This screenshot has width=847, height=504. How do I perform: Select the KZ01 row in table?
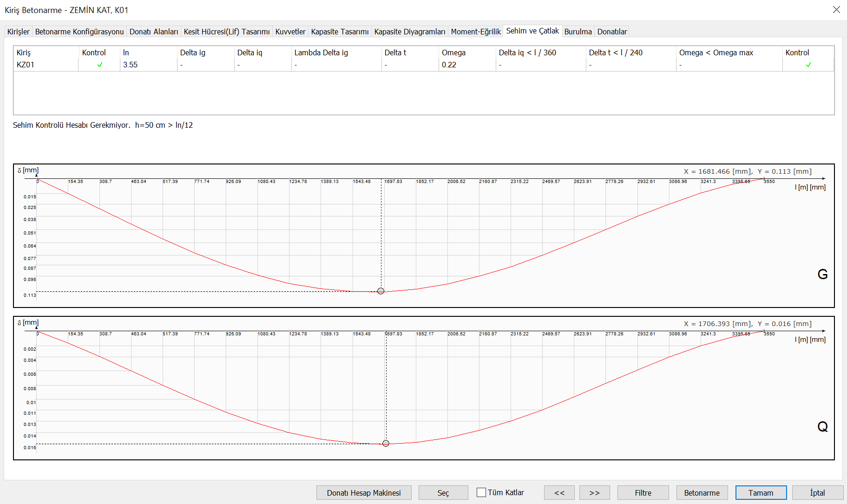tap(26, 65)
